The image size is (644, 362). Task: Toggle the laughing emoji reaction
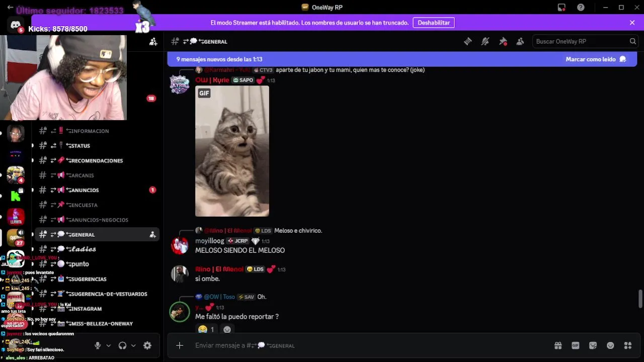coord(206,329)
